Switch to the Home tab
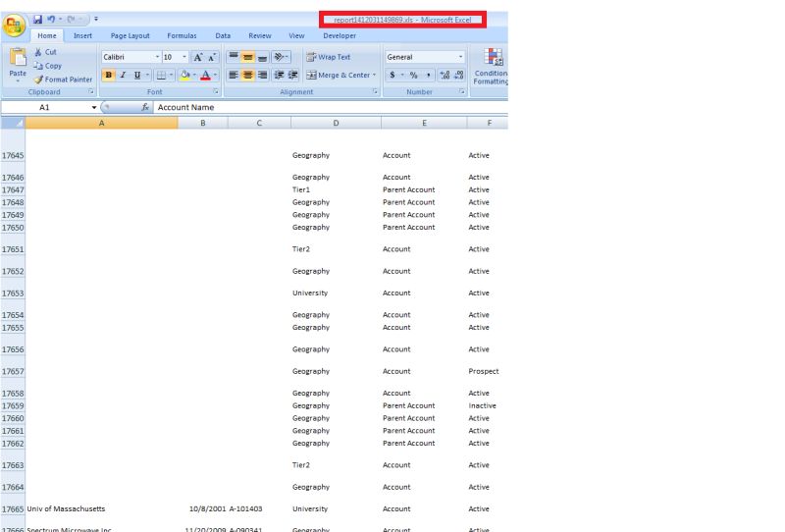The width and height of the screenshot is (785, 532). pos(47,35)
